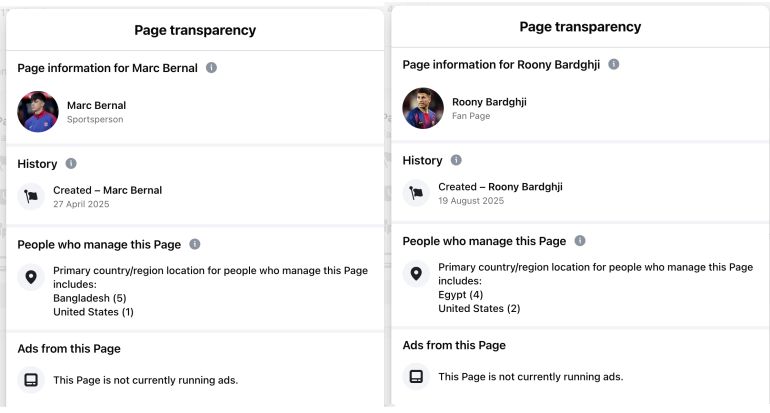Image resolution: width=770 pixels, height=413 pixels.
Task: Click the Marc Bernal Sportsperson page name
Action: [96, 105]
